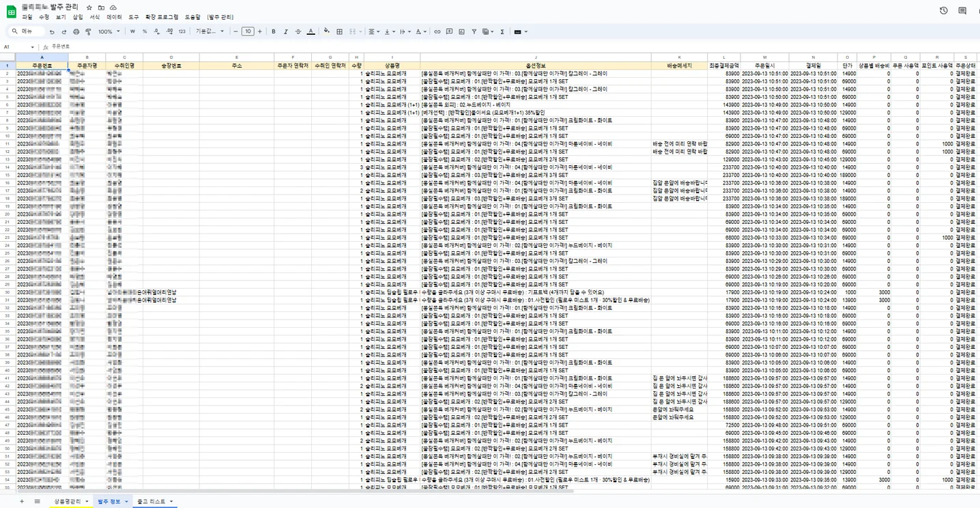Open the filter views dropdown
This screenshot has width=980, height=508.
coord(488,31)
